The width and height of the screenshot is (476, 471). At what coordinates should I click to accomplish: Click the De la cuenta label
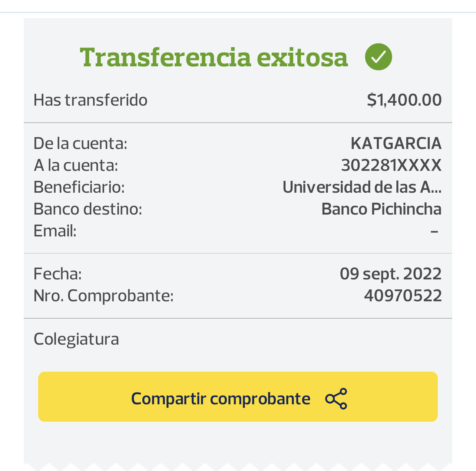tap(80, 143)
